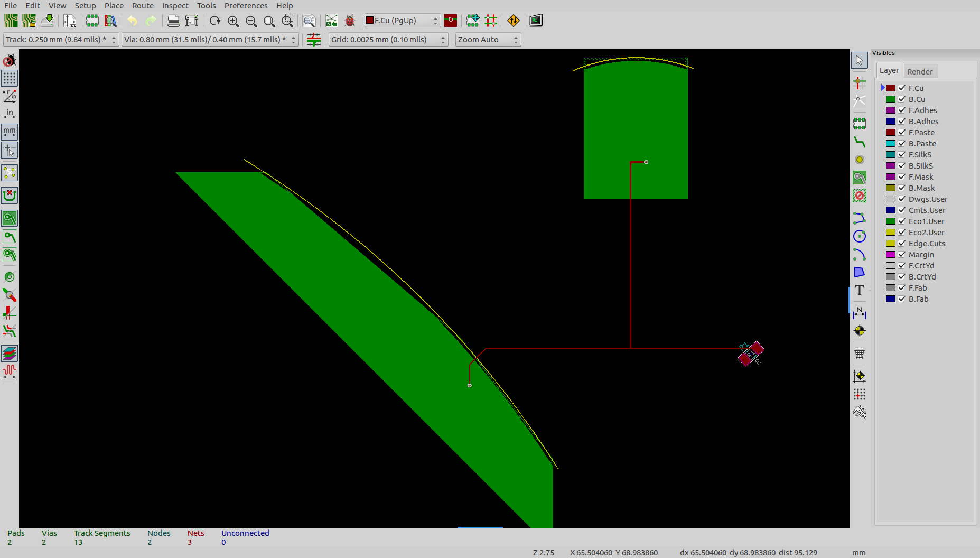Viewport: 980px width, 558px height.
Task: Open the Route menu
Action: coord(143,6)
